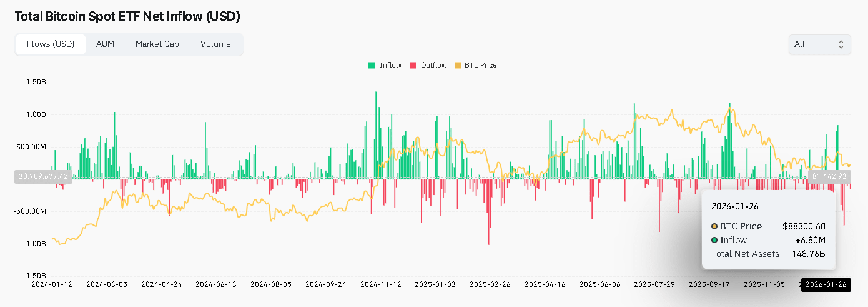Image resolution: width=868 pixels, height=307 pixels.
Task: Click the Total Net Assets tooltip row
Action: [x=768, y=254]
